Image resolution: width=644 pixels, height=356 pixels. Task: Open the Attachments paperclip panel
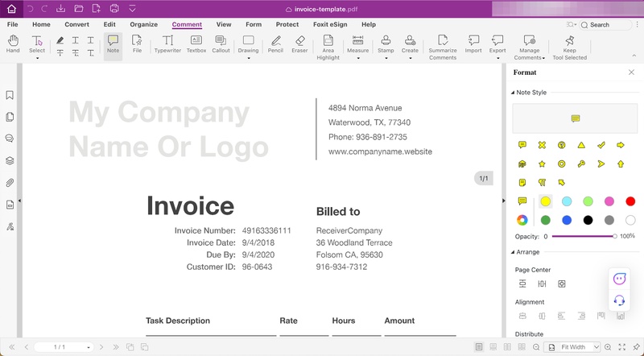[10, 183]
